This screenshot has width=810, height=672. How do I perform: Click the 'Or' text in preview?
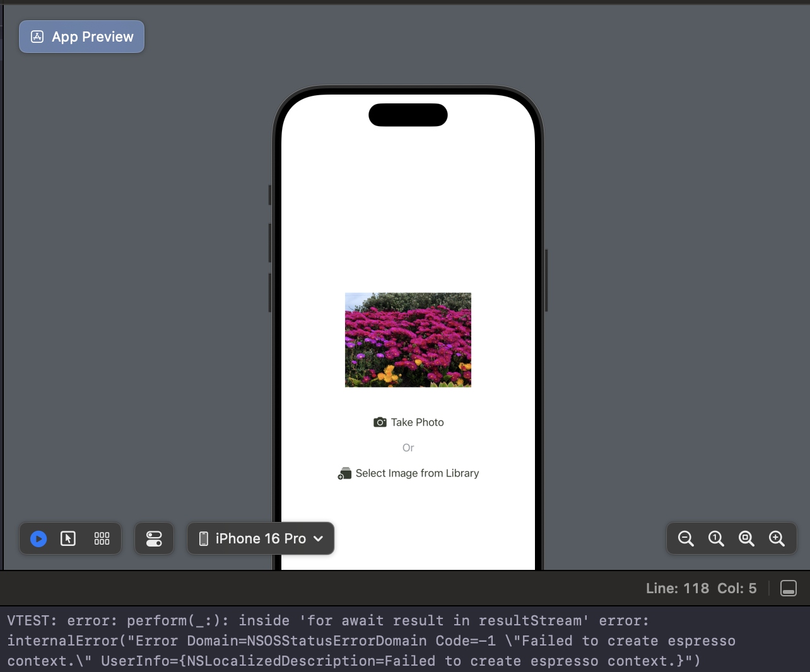408,448
